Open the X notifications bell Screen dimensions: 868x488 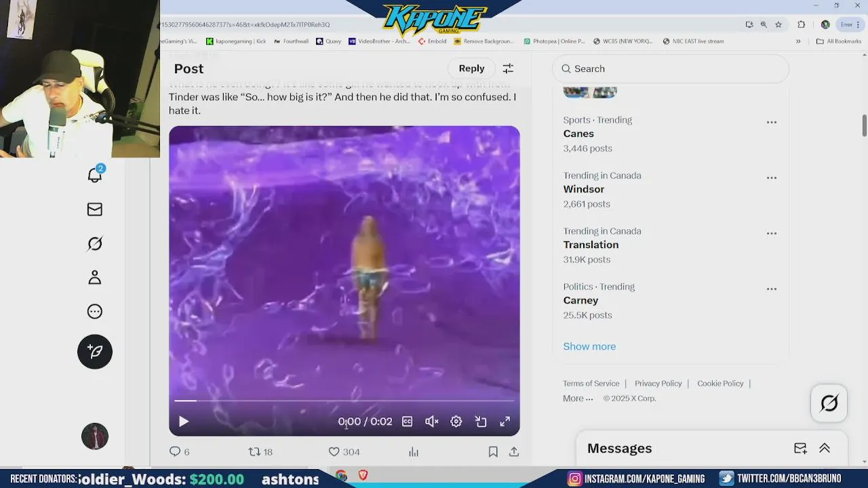95,175
